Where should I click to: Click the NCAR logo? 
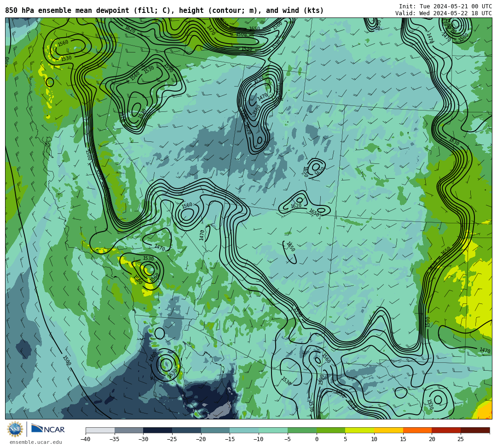[x=48, y=429]
